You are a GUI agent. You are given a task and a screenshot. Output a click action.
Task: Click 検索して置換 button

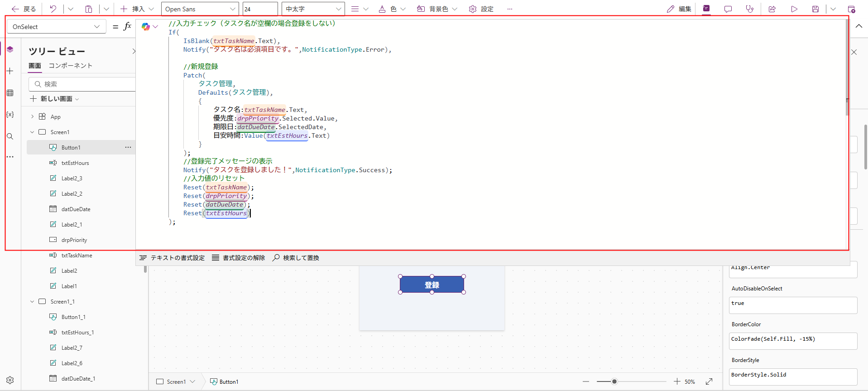click(296, 258)
